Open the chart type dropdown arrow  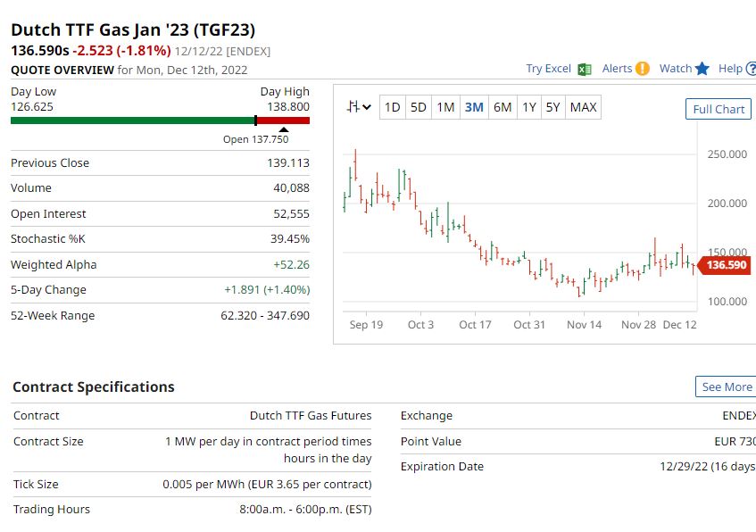pos(367,108)
